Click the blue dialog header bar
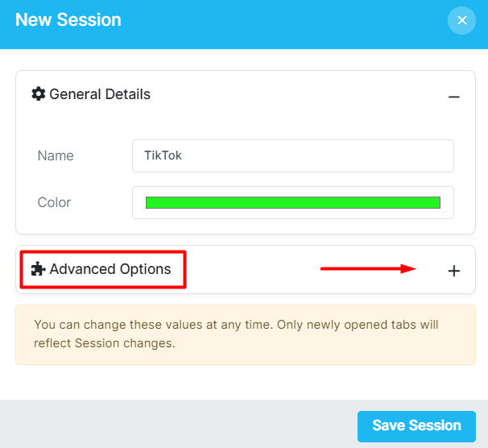 coord(246,24)
